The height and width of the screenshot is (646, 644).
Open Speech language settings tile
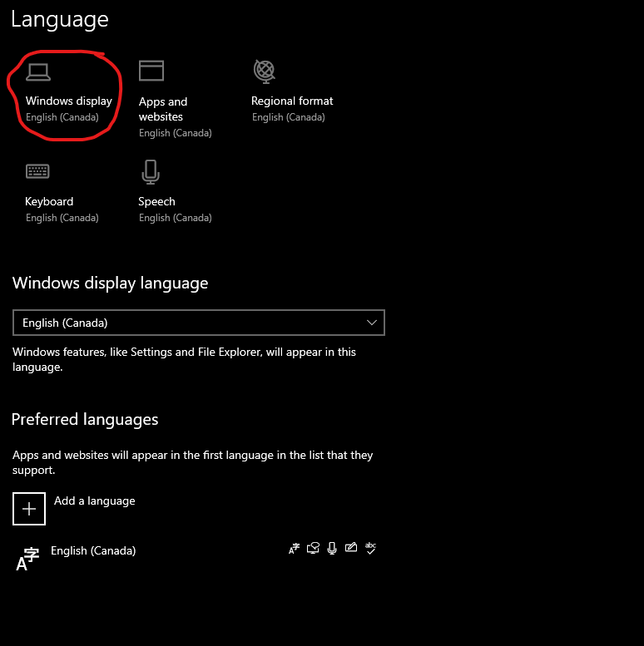click(x=175, y=192)
